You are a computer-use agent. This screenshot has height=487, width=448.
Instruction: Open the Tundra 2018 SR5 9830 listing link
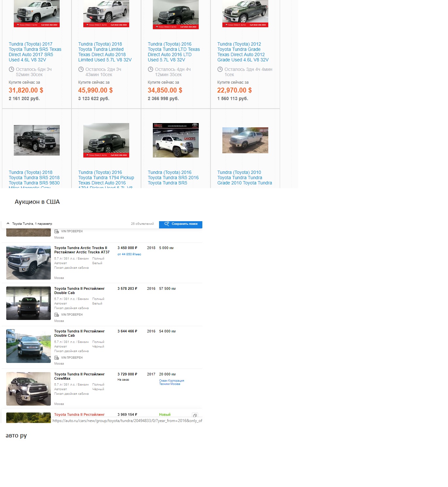click(x=34, y=179)
